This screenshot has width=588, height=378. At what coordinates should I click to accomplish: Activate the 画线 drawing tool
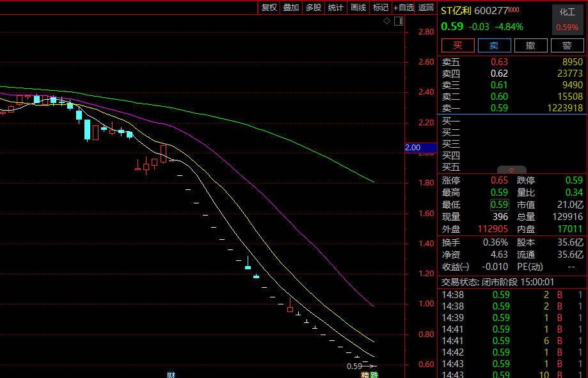coord(358,8)
